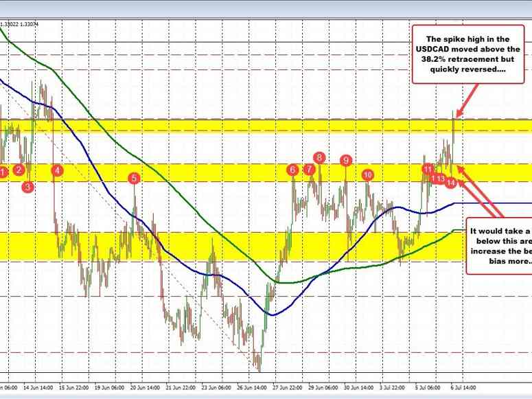This screenshot has width=532, height=399.
Task: Click the 29 Jun 06:00 time axis label
Action: point(323,387)
